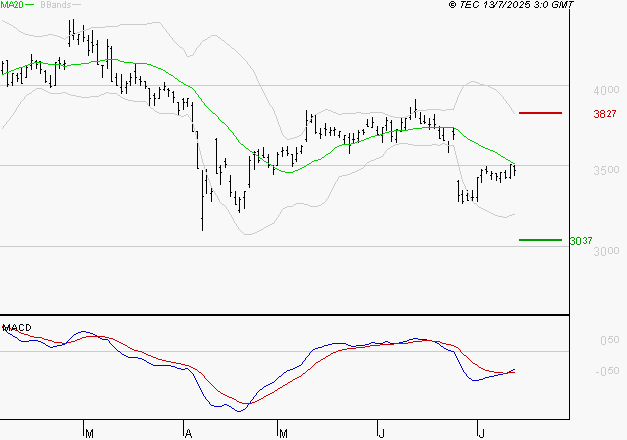Click the first M month axis label

[x=89, y=433]
